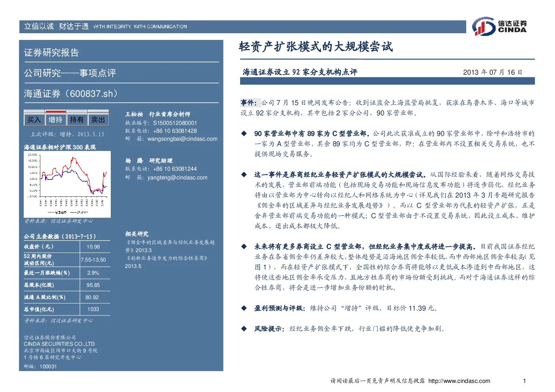The image size is (555, 392).
Task: Click the subtitle 海通证券设立92家分支机构点评
Action: coord(300,72)
